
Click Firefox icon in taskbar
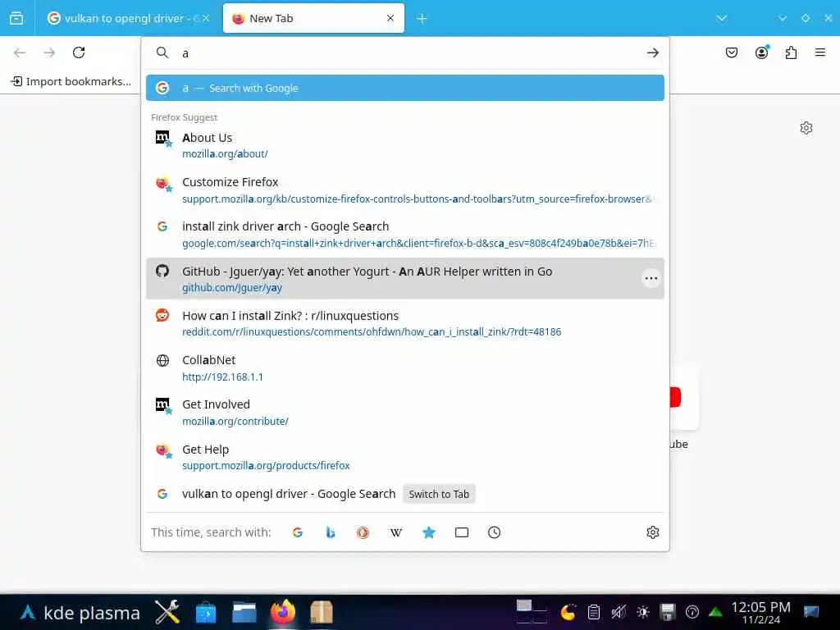coord(283,612)
